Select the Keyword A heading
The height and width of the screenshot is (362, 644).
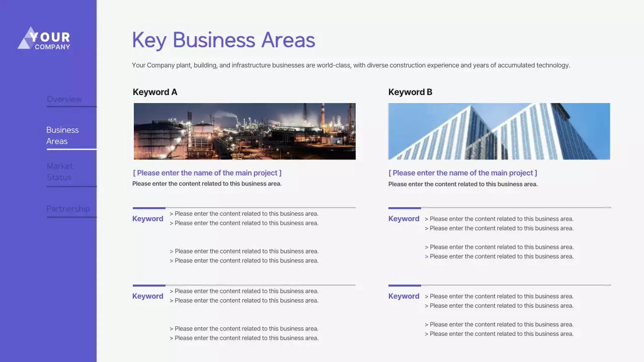click(x=155, y=92)
